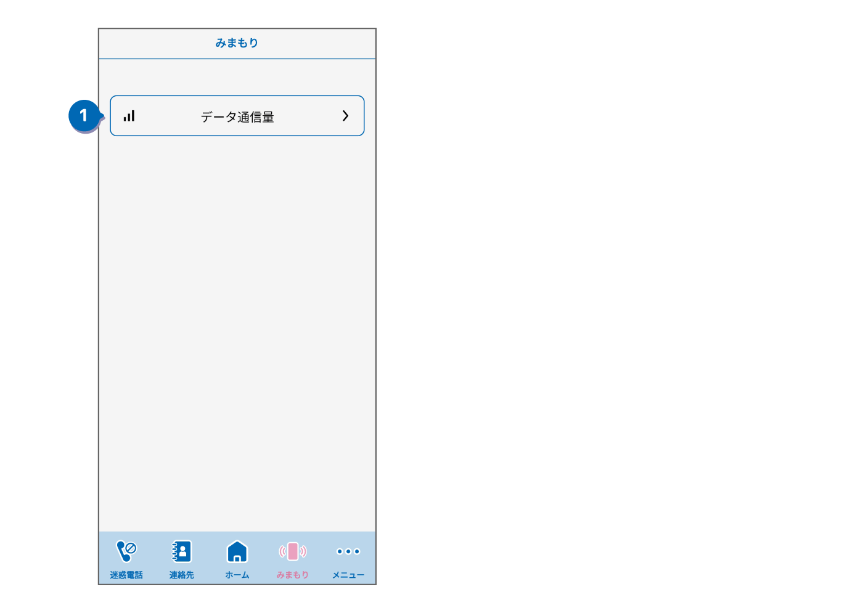The image size is (863, 616).
Task: Tap the contacts address book icon
Action: coord(182,551)
